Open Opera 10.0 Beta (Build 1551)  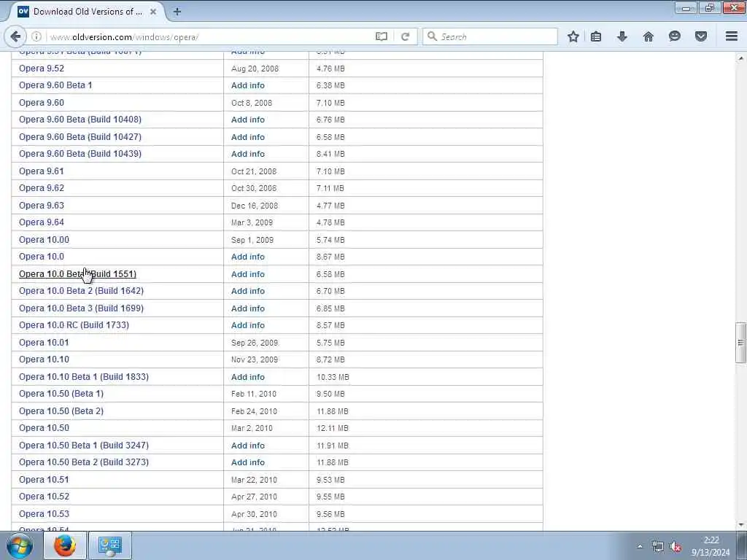pos(77,274)
